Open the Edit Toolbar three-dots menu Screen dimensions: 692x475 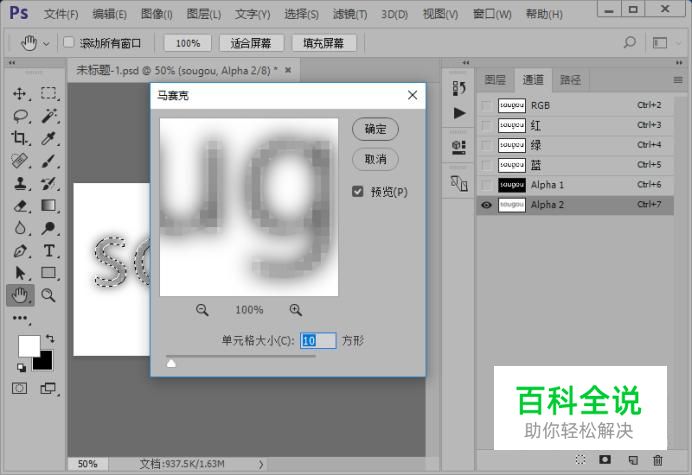20,318
